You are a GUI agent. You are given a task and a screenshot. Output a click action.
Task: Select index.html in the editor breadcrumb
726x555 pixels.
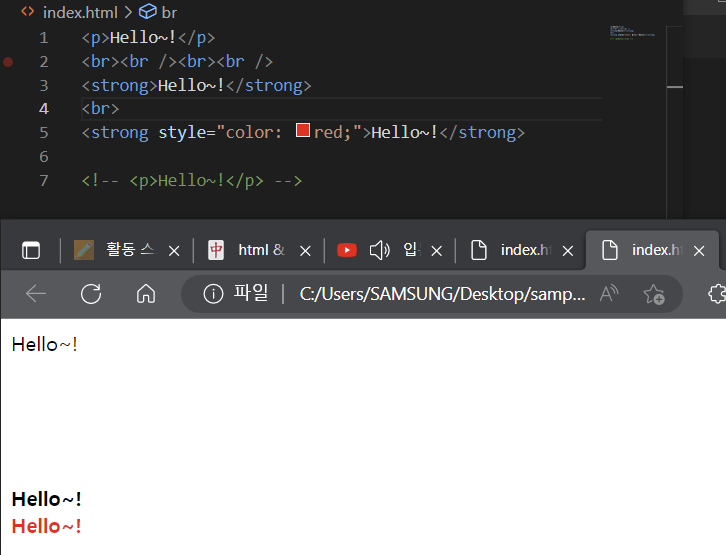80,12
